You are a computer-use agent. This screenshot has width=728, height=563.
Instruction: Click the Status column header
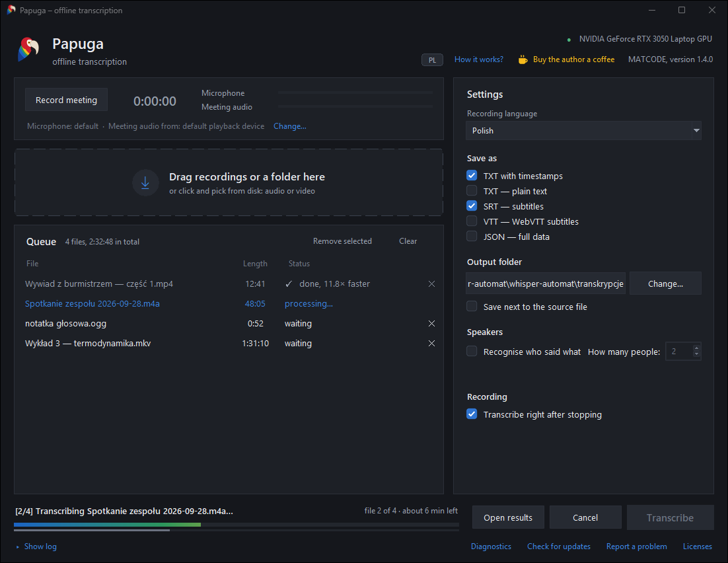point(299,264)
